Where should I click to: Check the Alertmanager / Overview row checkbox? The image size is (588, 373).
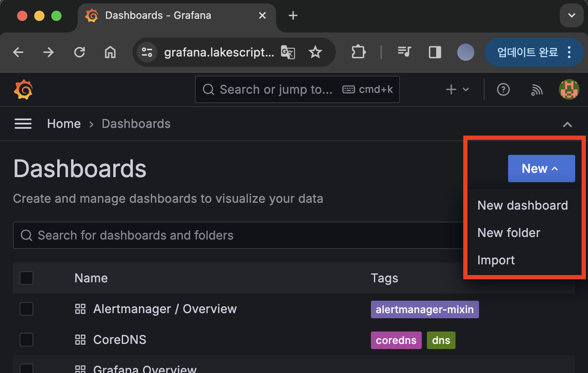point(26,309)
